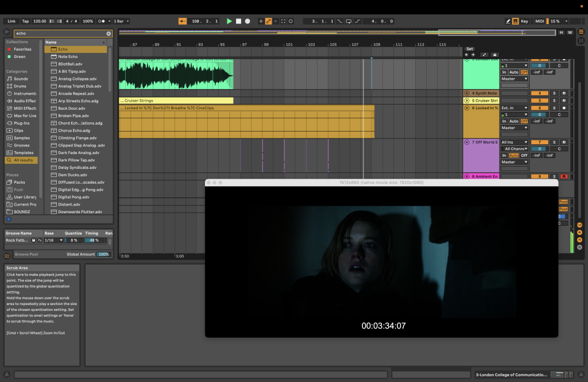
Task: Set track 7 monitor to In
Action: click(x=504, y=155)
